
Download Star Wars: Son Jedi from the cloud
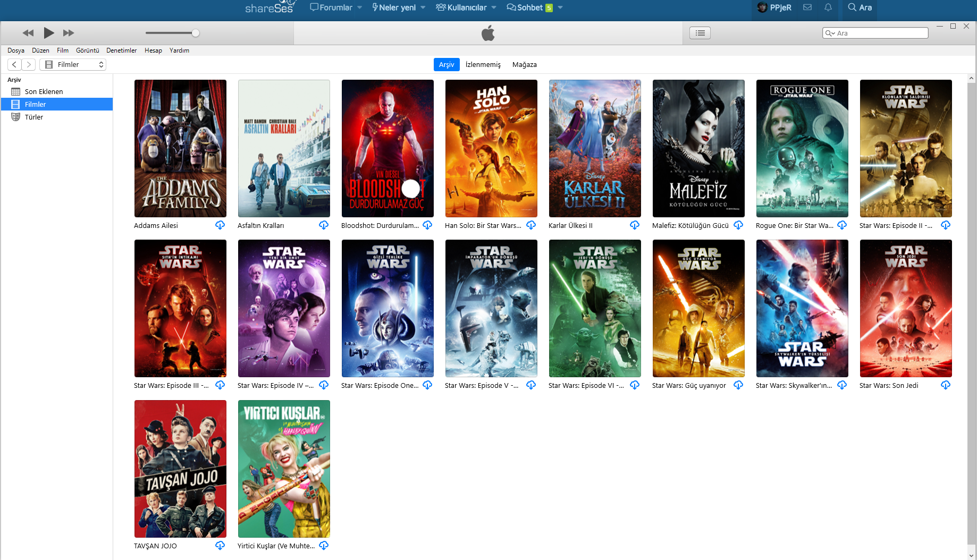pos(946,385)
